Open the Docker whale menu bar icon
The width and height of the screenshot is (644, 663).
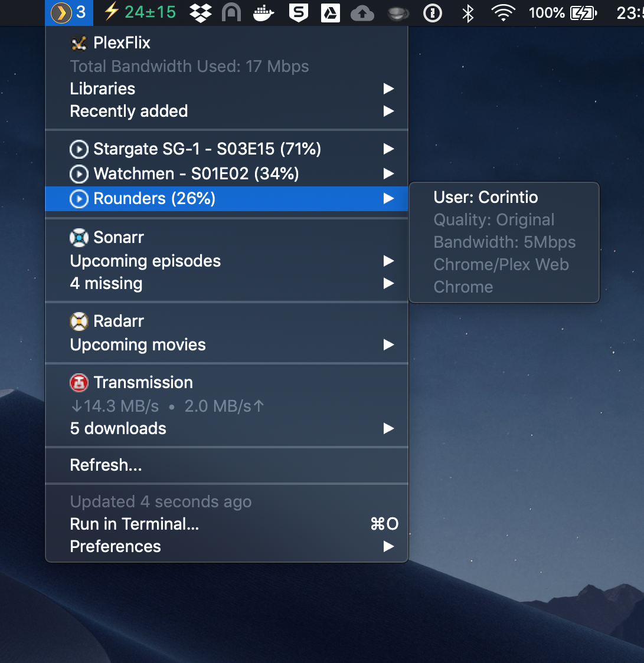coord(263,13)
